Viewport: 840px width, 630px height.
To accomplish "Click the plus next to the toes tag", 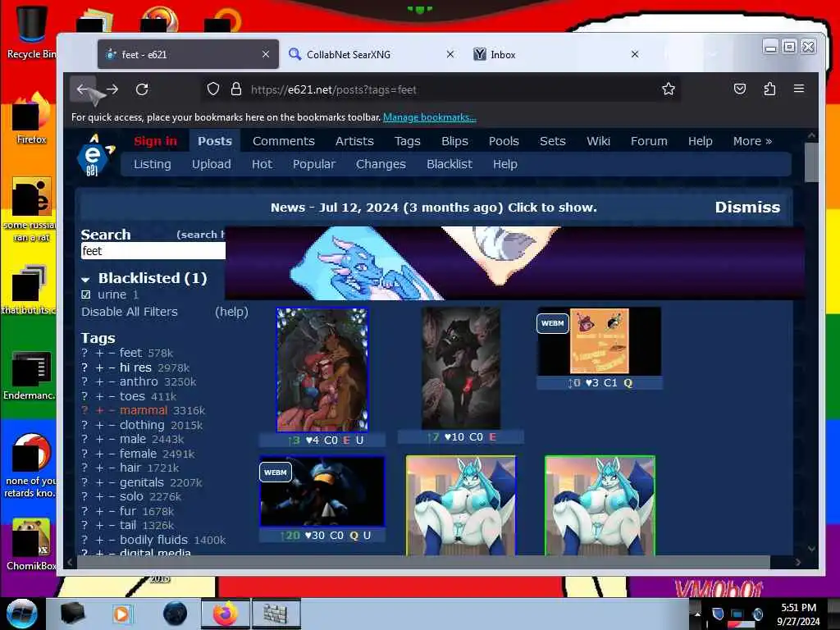I will coord(99,396).
